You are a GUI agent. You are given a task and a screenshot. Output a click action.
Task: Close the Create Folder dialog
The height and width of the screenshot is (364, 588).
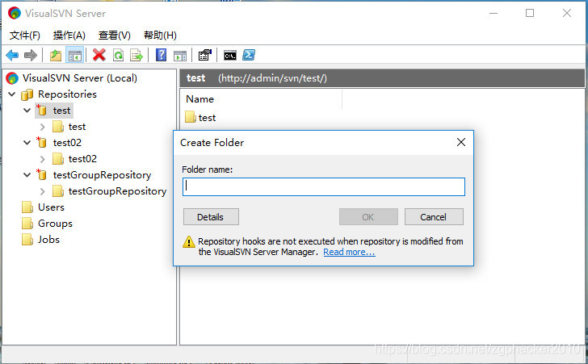461,142
